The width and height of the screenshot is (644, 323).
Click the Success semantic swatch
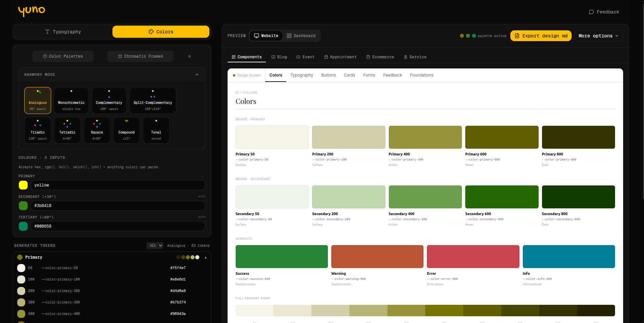pyautogui.click(x=282, y=257)
